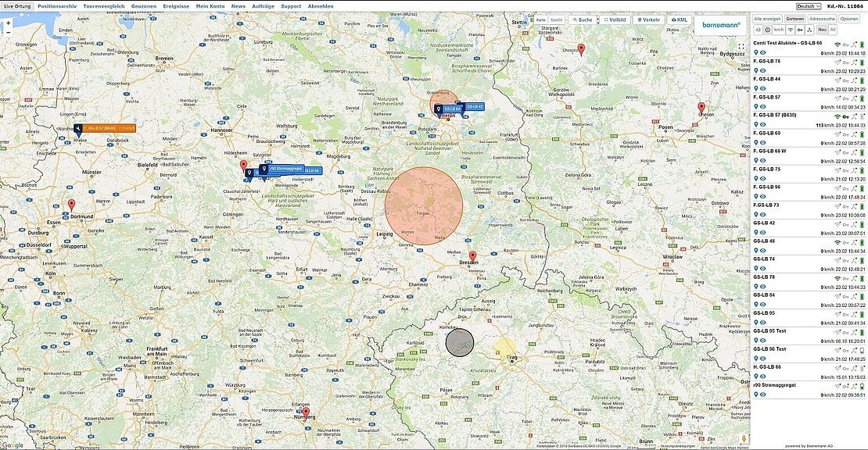Select the red map marker at Dresden
This screenshot has width=868, height=450.
coord(472,256)
